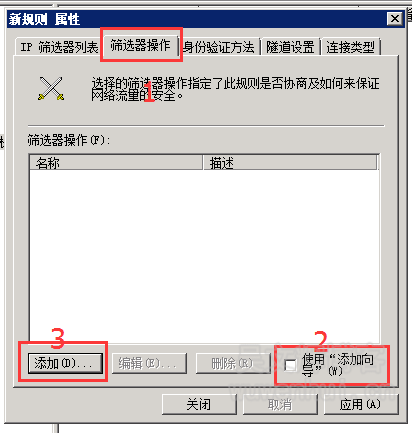Click the 筛选器操作(F): list label
The image size is (412, 433).
(69, 140)
